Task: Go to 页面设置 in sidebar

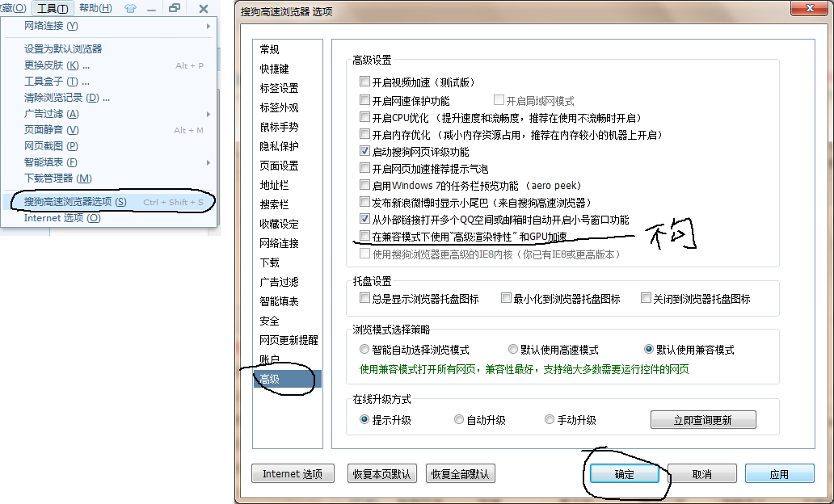Action: coord(288,166)
